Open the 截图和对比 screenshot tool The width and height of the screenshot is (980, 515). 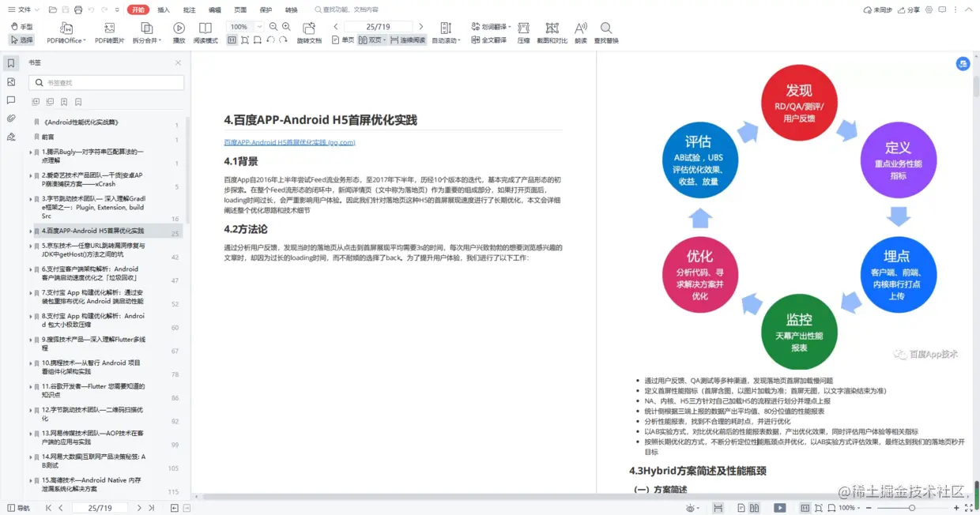[552, 33]
